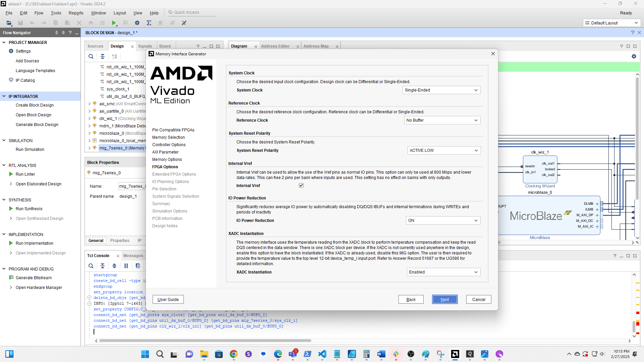The width and height of the screenshot is (644, 362).
Task: Open the User Guide from the dialog
Action: coord(168,299)
